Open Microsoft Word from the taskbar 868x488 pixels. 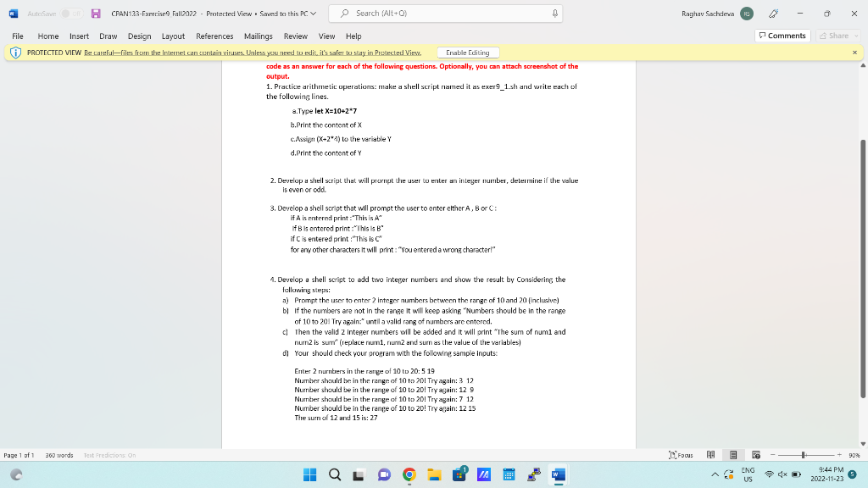[558, 474]
